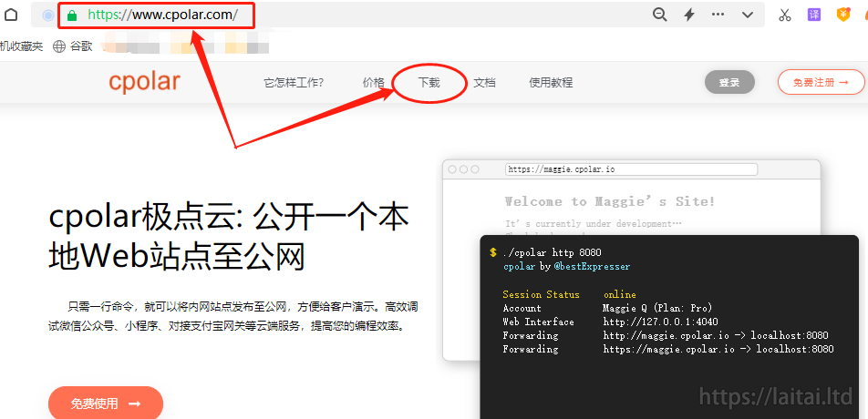This screenshot has width=868, height=419.
Task: Click the green padlock security icon
Action: point(72,15)
